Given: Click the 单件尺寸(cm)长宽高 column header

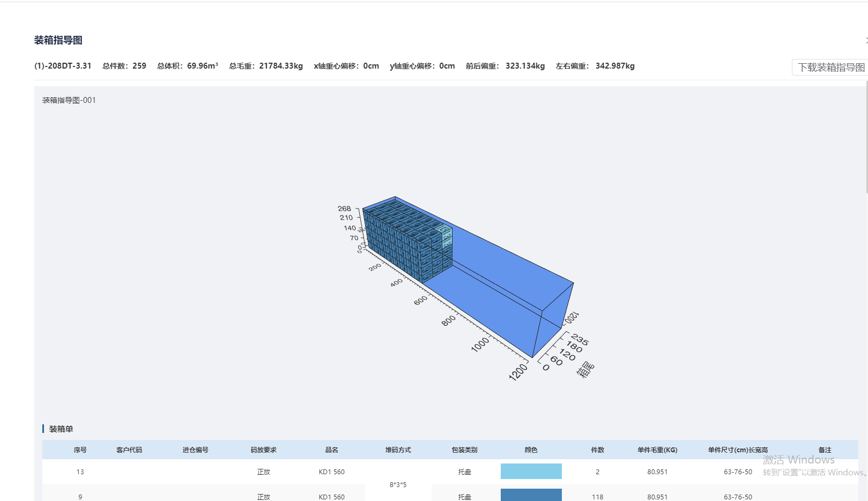Looking at the screenshot, I should tap(738, 450).
